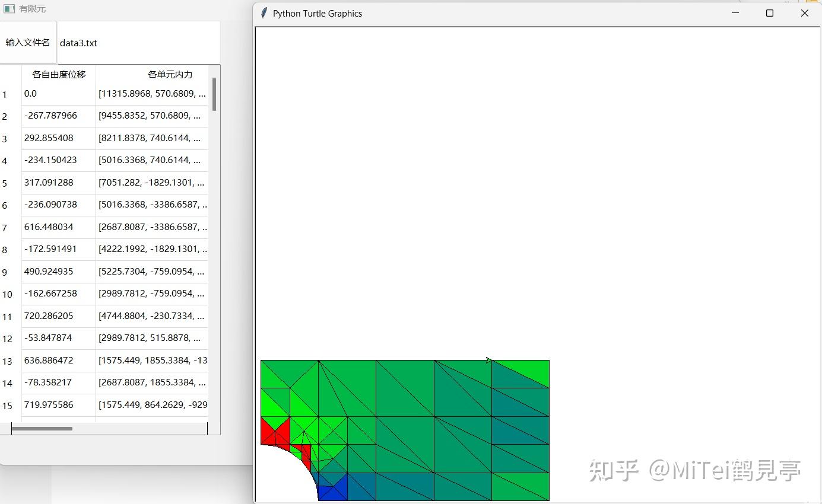The height and width of the screenshot is (504, 822).
Task: Focus the data3.txt filename input field
Action: point(138,43)
